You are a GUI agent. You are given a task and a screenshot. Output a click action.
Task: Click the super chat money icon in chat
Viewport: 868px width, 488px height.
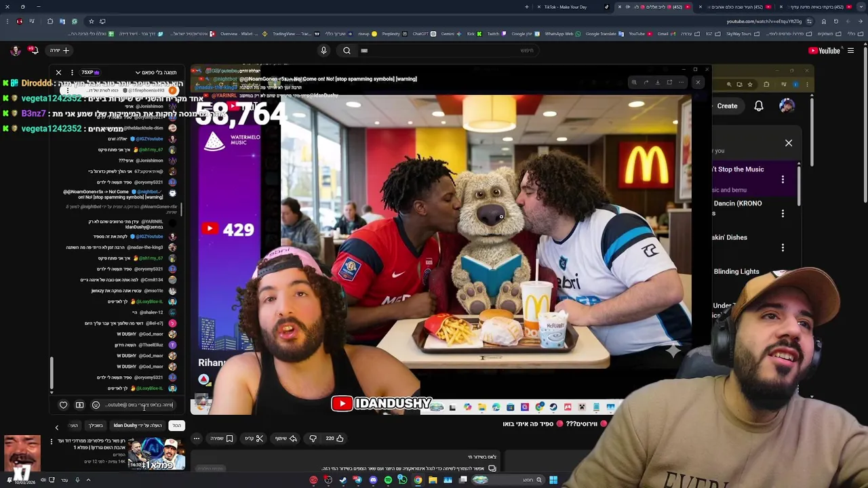[x=79, y=405]
